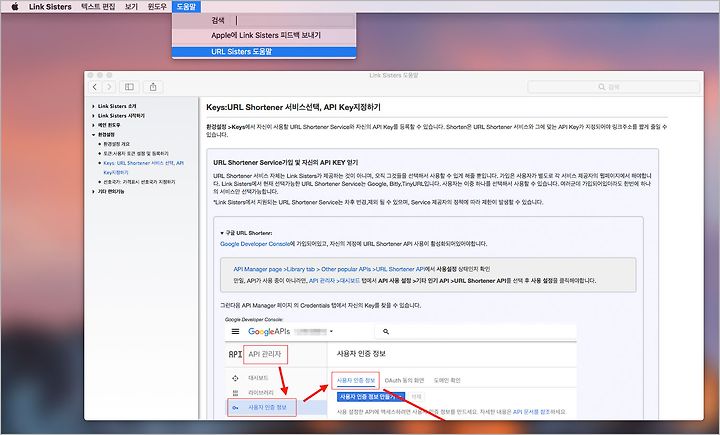Click the API 관리자 label
Viewport: 720px width, 435px height.
pyautogui.click(x=264, y=354)
